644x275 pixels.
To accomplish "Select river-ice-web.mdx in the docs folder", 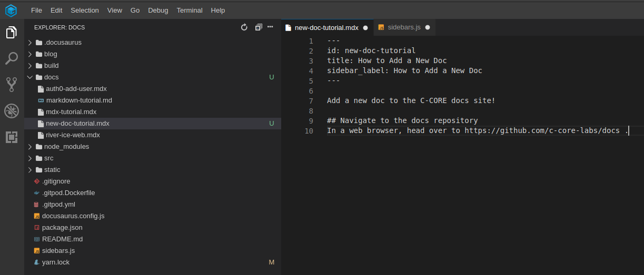I will [73, 135].
